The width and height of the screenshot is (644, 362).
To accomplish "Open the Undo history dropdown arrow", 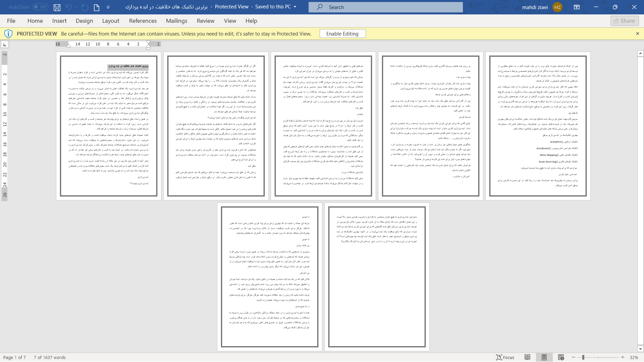I will click(76, 7).
